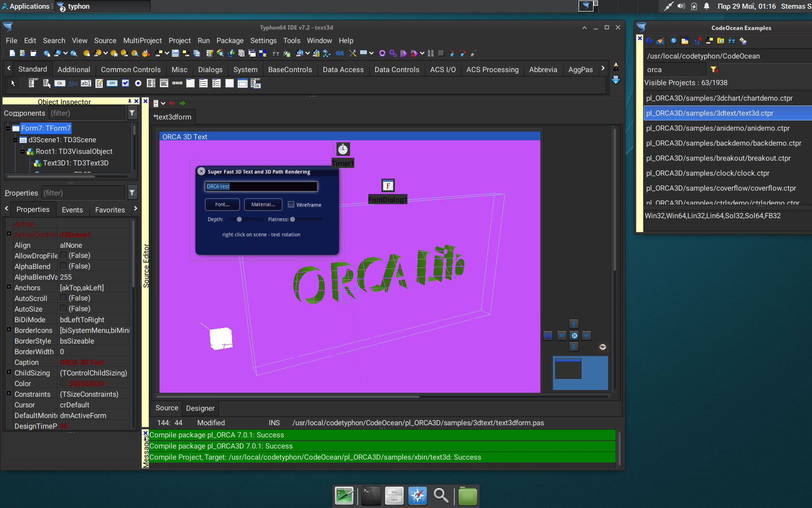Click the designer reset 'R' center button
The width and height of the screenshot is (812, 508).
click(574, 335)
